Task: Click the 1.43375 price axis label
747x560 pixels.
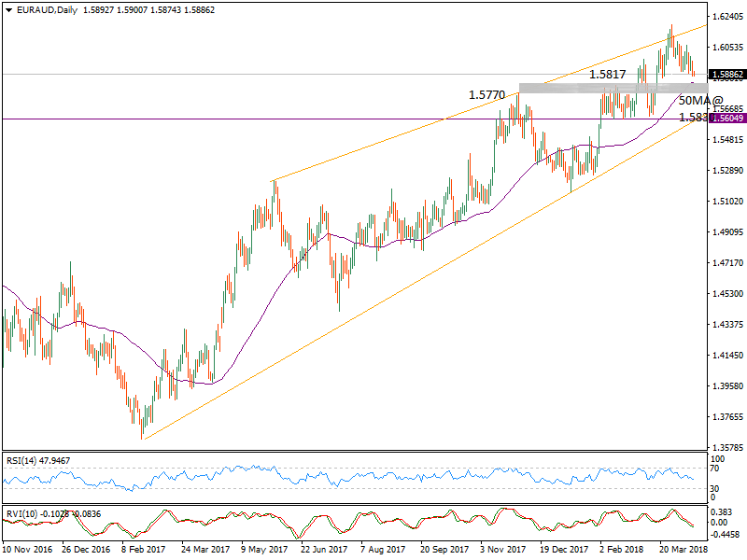Action: (x=727, y=324)
